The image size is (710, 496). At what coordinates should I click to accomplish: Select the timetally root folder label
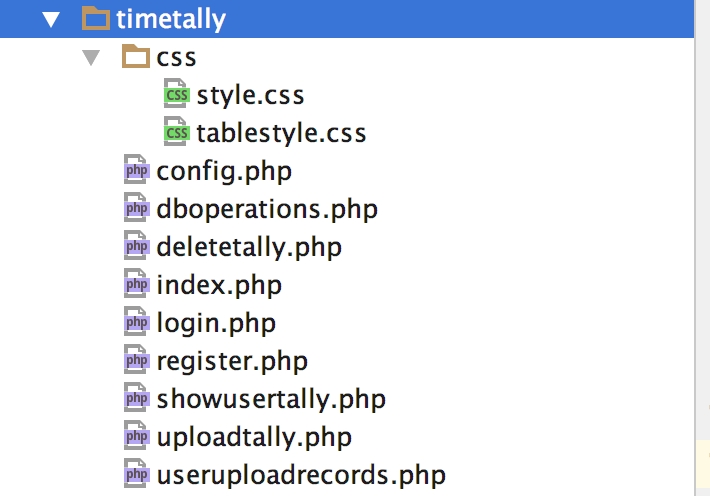(x=171, y=19)
